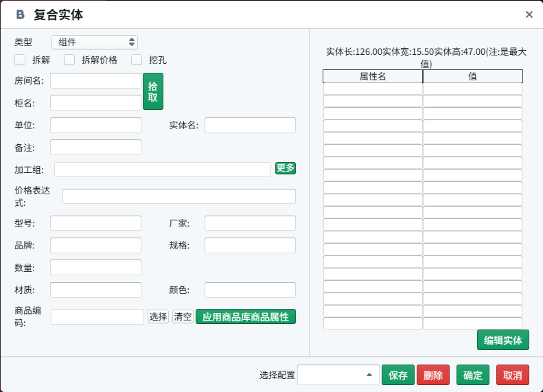This screenshot has height=392, width=543.
Task: Click the B logo icon in title bar
Action: [20, 14]
